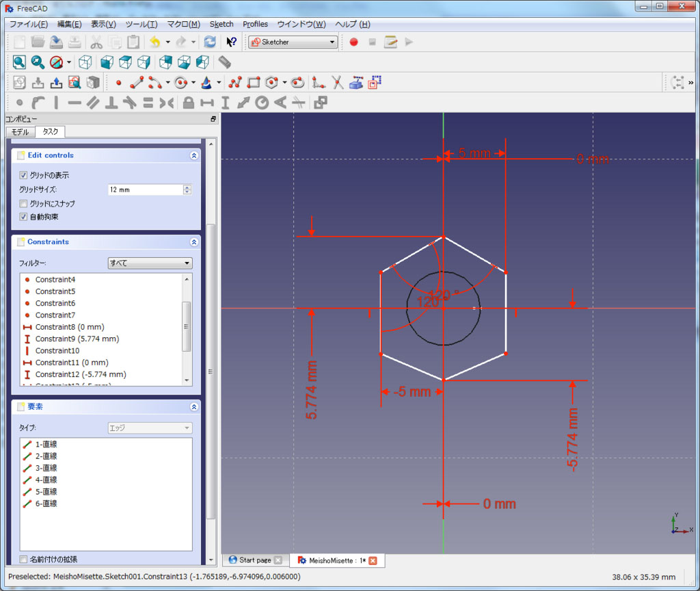Toggle the グリッドの表示 checkbox
The width and height of the screenshot is (700, 591).
(24, 176)
